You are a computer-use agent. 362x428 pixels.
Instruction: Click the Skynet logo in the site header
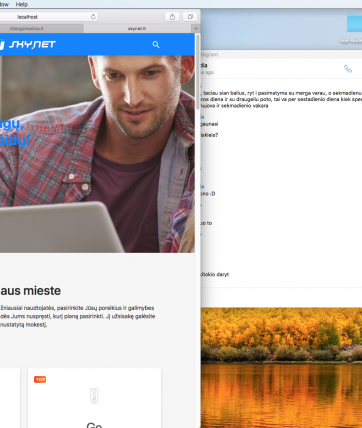pyautogui.click(x=28, y=44)
